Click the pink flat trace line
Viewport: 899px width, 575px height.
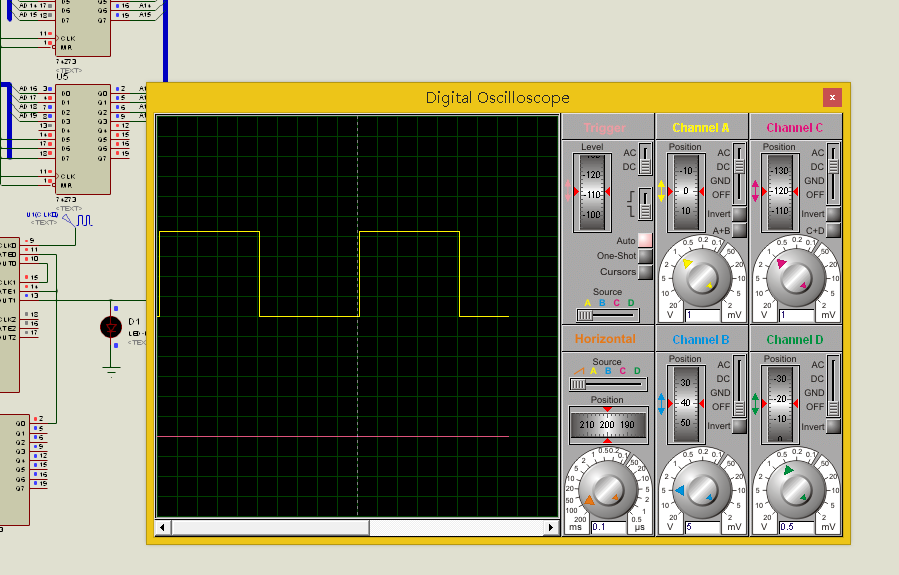pyautogui.click(x=333, y=436)
